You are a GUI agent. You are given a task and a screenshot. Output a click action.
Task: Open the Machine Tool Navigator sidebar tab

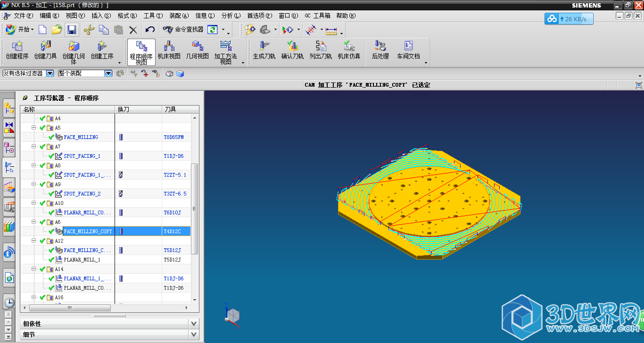(9, 206)
